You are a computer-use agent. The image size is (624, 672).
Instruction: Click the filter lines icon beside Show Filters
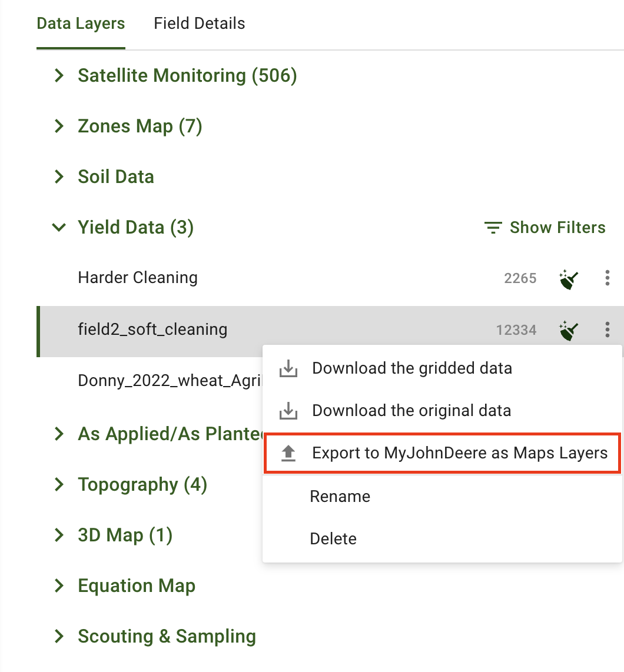[493, 228]
